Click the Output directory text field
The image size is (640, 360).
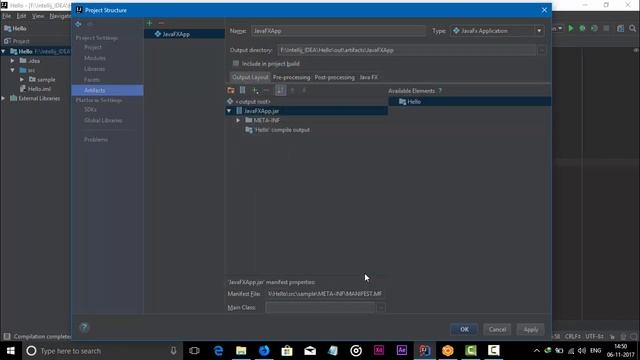pos(407,50)
